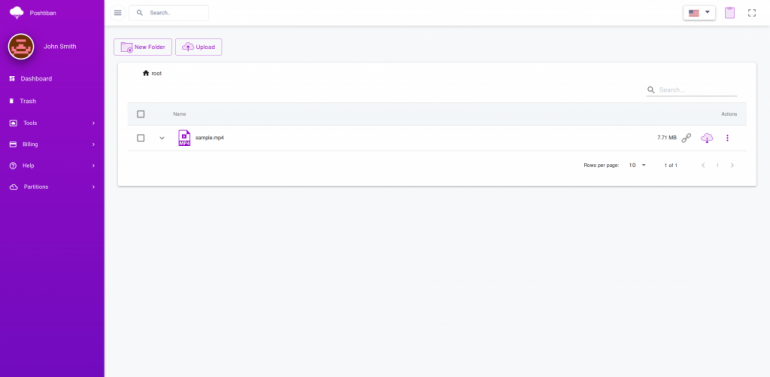
Task: Open the rows per page dropdown
Action: point(637,165)
